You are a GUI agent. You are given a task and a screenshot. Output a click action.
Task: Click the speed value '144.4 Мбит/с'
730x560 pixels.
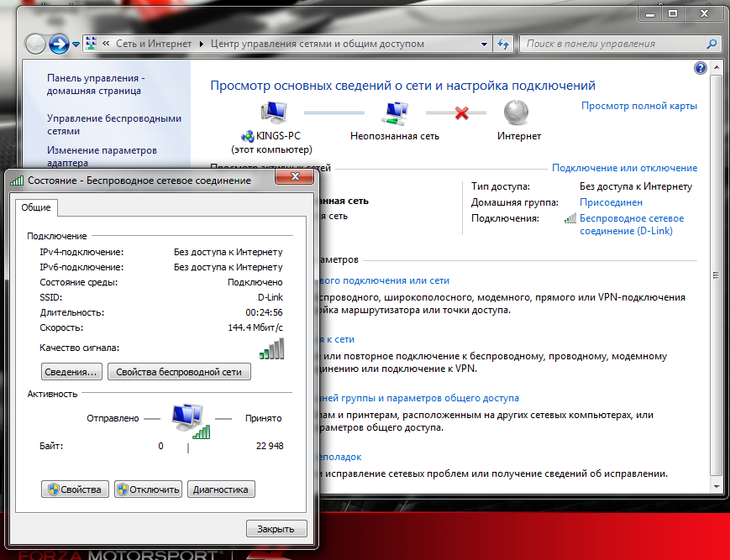click(x=255, y=327)
